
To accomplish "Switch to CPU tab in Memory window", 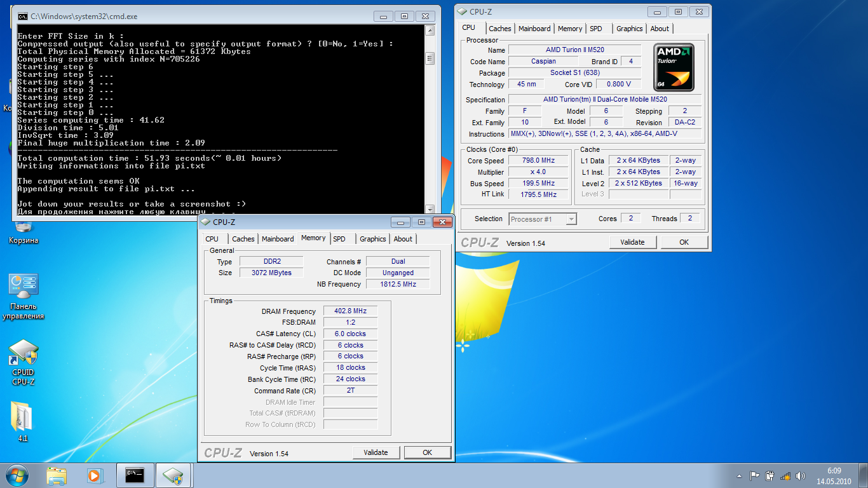I will (212, 239).
